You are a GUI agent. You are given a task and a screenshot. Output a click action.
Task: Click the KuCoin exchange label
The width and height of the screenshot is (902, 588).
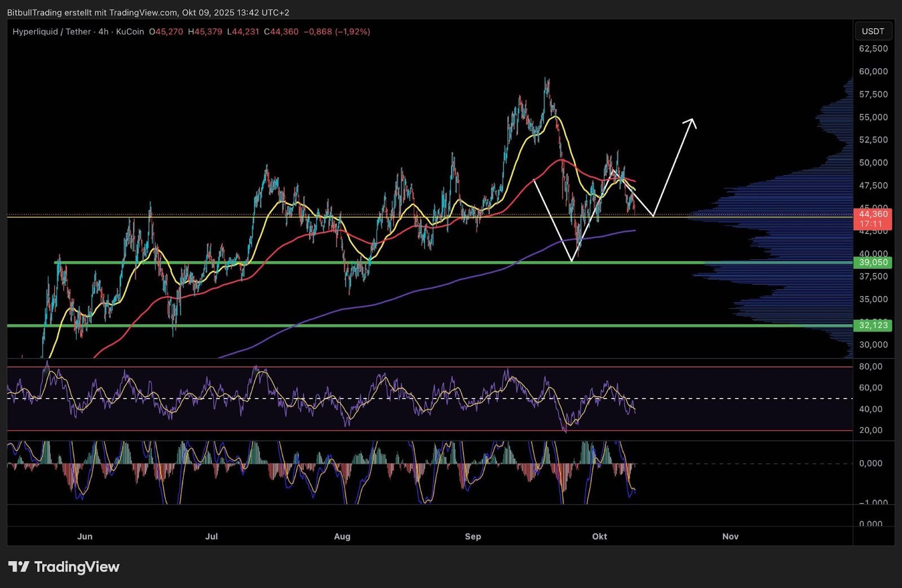(x=130, y=32)
